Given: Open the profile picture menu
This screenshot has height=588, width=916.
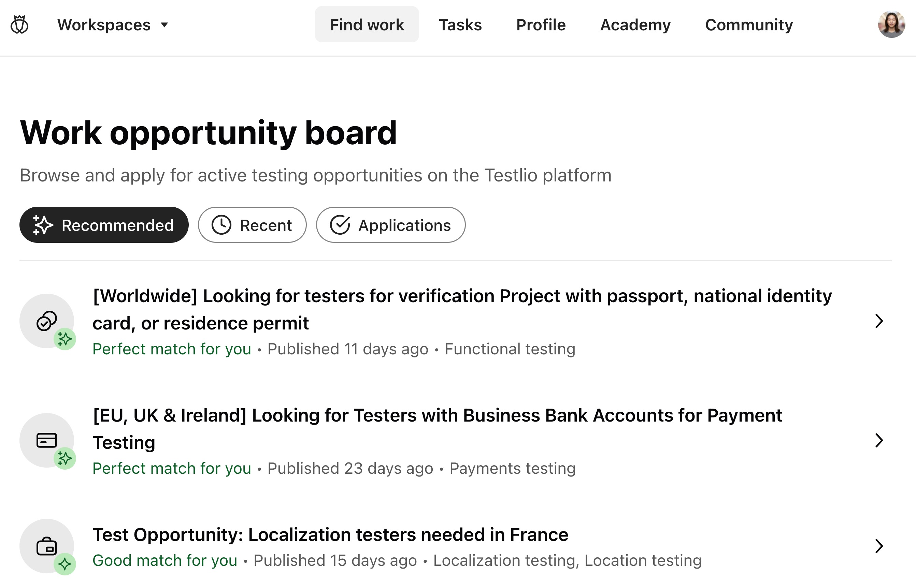Looking at the screenshot, I should coord(891,24).
